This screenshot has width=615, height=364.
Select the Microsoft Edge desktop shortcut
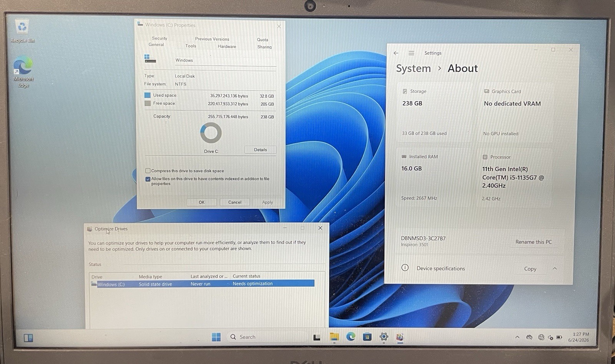tap(23, 72)
